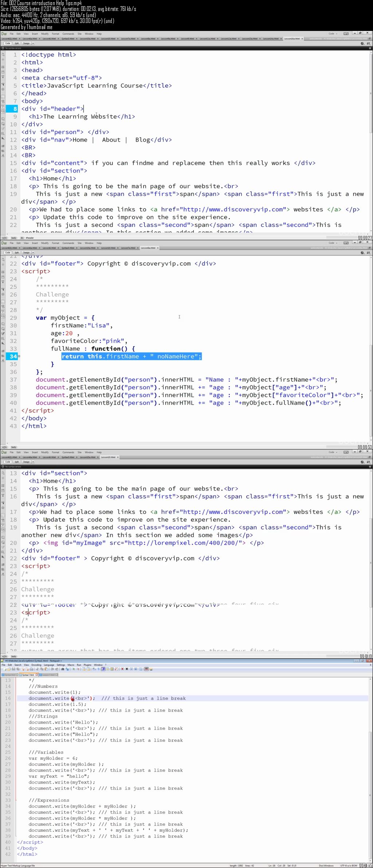The width and height of the screenshot is (373, 868).
Task: Toggle Indent Guide in Notepad++ toolbar
Action: [103, 669]
